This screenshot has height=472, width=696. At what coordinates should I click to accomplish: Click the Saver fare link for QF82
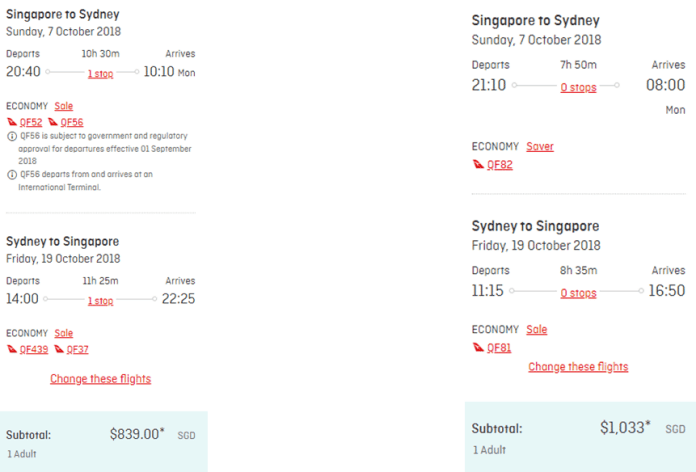tap(540, 147)
